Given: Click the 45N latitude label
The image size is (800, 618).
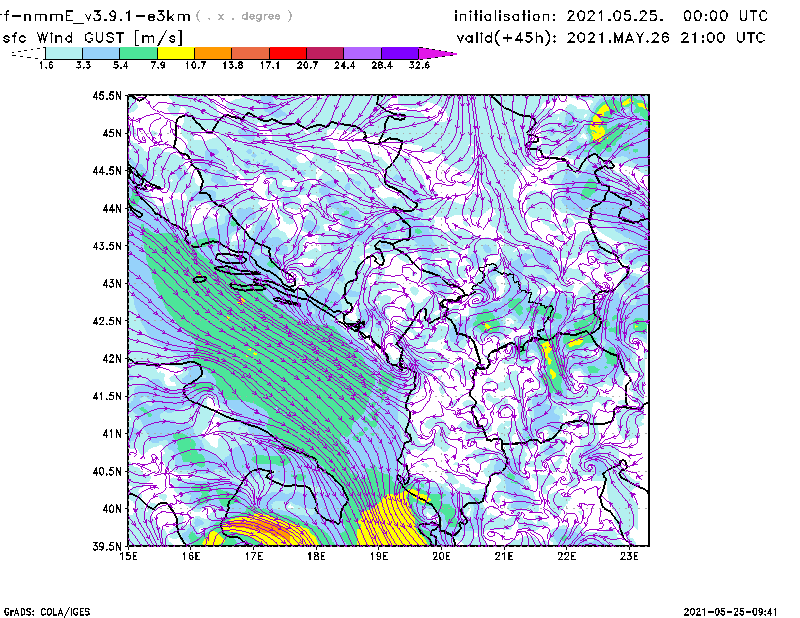Looking at the screenshot, I should coord(112,133).
